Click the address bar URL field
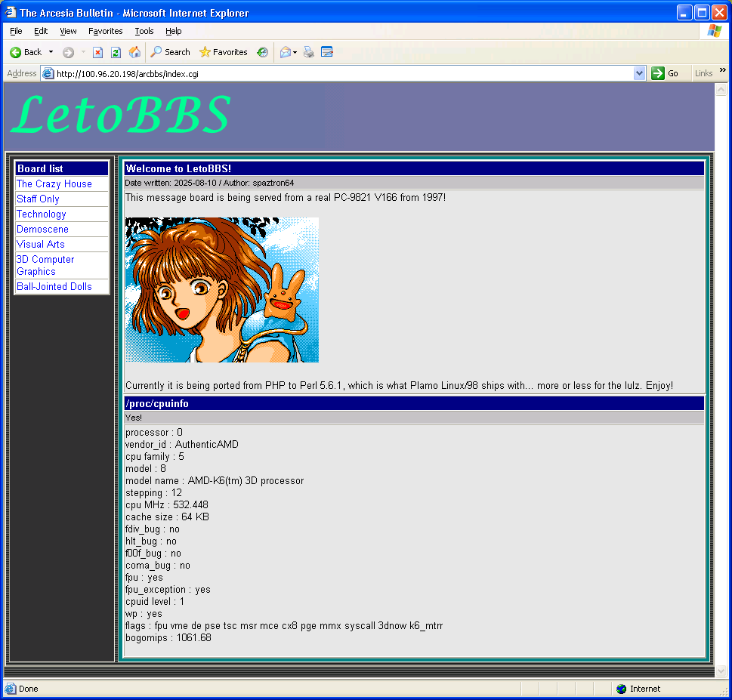 (344, 74)
